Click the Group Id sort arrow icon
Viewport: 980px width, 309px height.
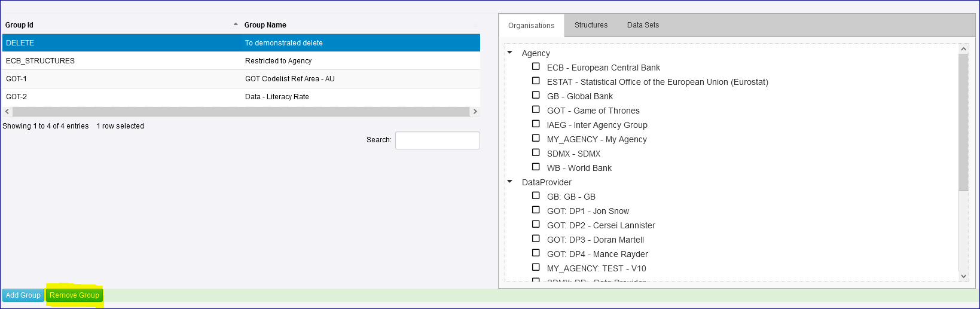click(236, 25)
